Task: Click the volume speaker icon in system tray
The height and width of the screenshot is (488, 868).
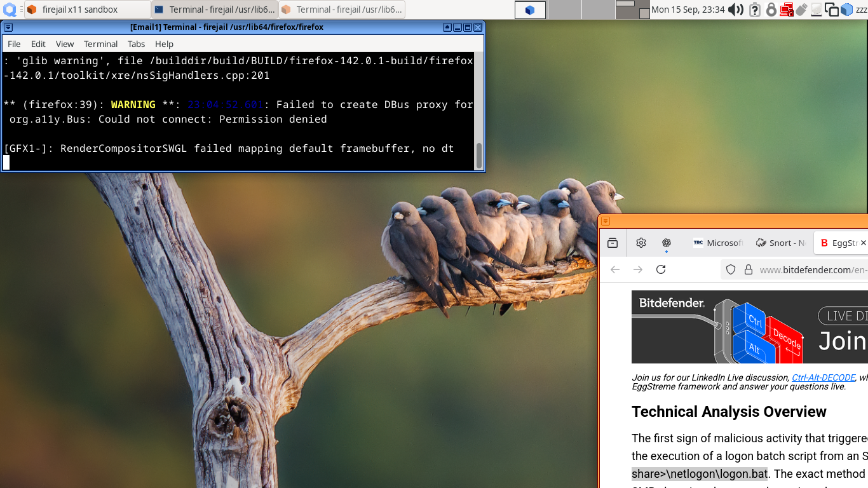Action: point(735,10)
